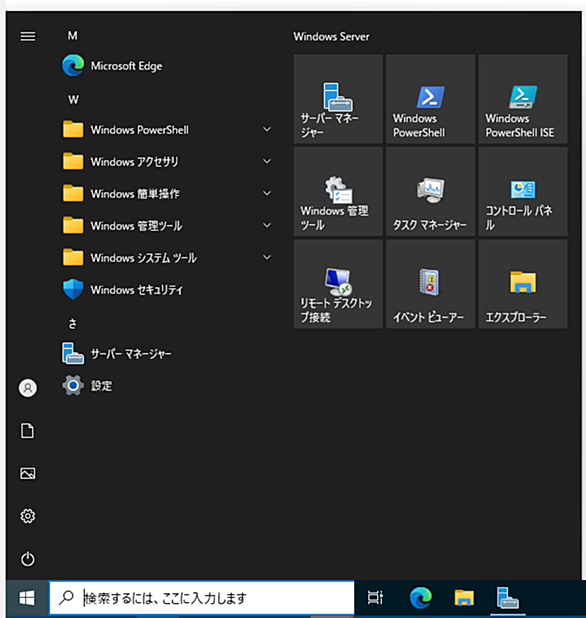
Task: Open the イベント ビューアー tile
Action: [x=430, y=284]
